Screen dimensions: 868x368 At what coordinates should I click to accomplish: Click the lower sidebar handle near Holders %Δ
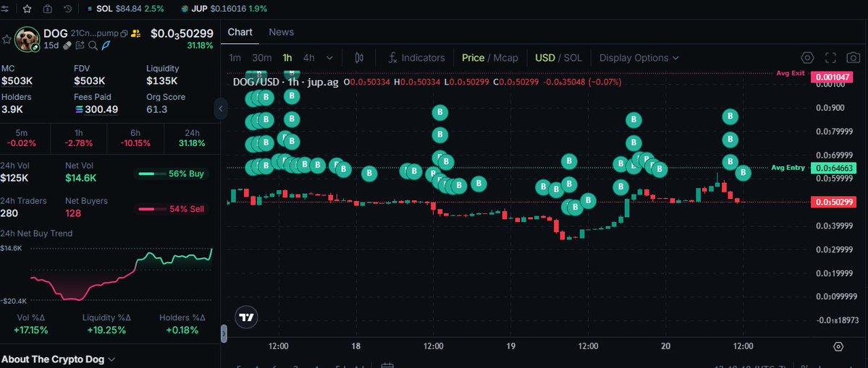[x=224, y=334]
